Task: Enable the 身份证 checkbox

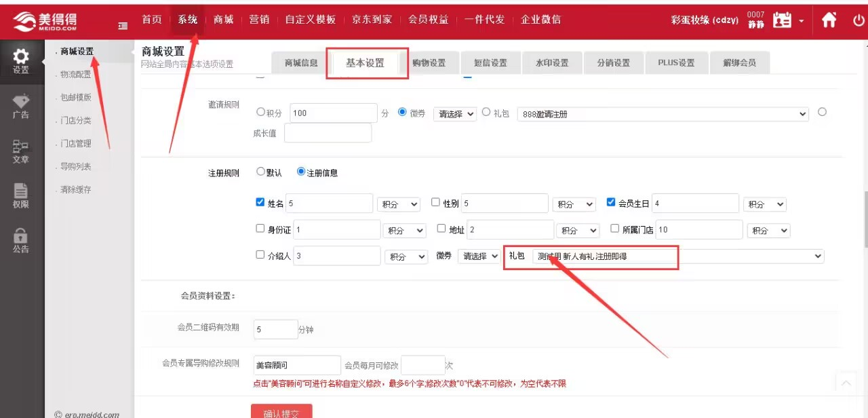Action: (260, 229)
